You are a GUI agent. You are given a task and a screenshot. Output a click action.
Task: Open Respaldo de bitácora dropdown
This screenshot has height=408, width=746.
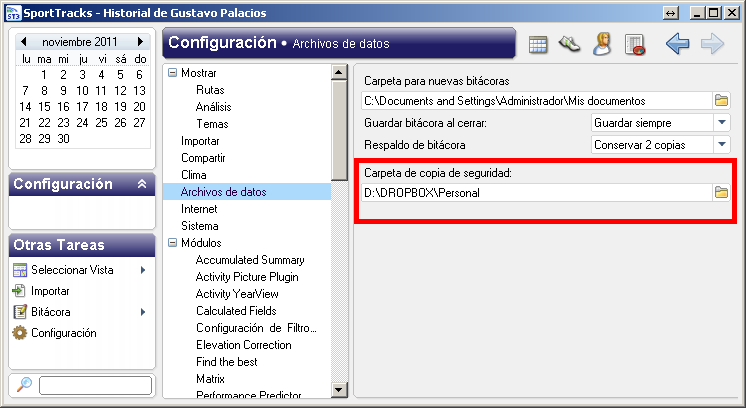(722, 145)
